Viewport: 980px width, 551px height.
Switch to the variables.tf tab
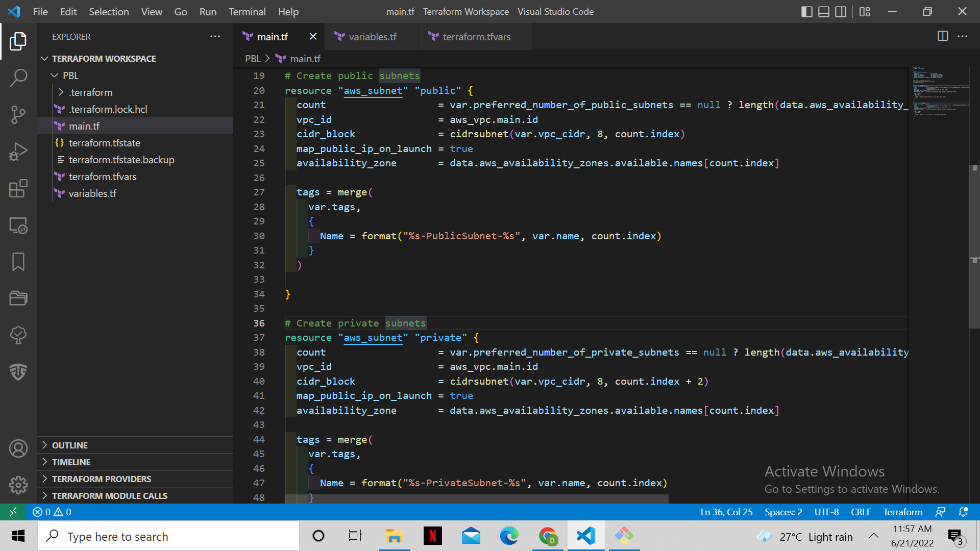click(x=372, y=36)
